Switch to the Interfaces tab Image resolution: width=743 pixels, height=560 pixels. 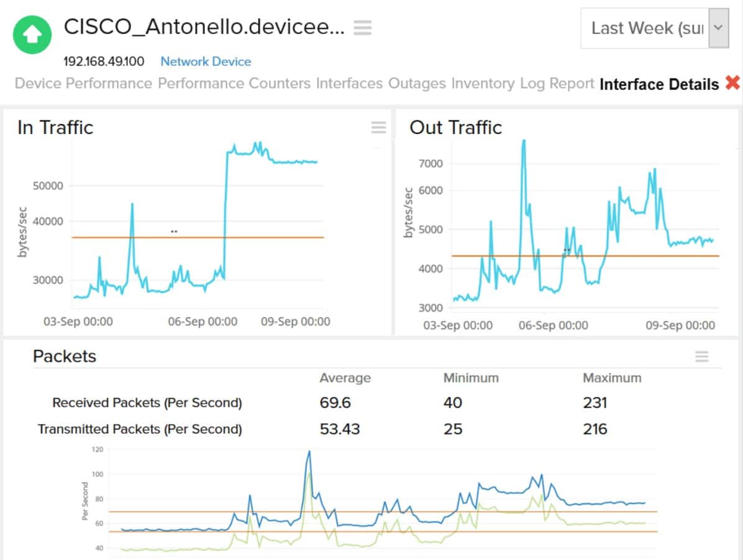tap(349, 84)
